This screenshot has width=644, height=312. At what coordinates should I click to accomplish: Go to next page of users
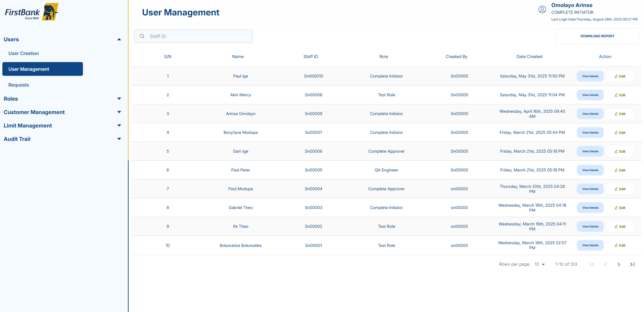(618, 264)
